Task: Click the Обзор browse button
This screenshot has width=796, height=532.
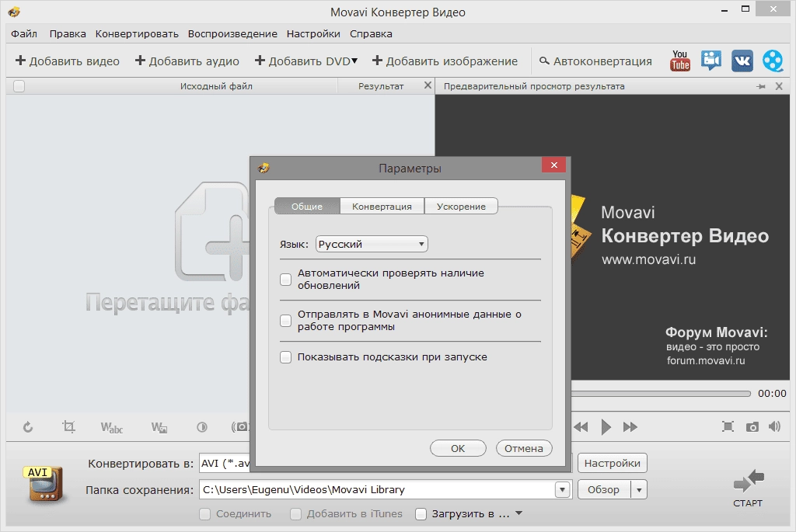Action: (x=604, y=490)
